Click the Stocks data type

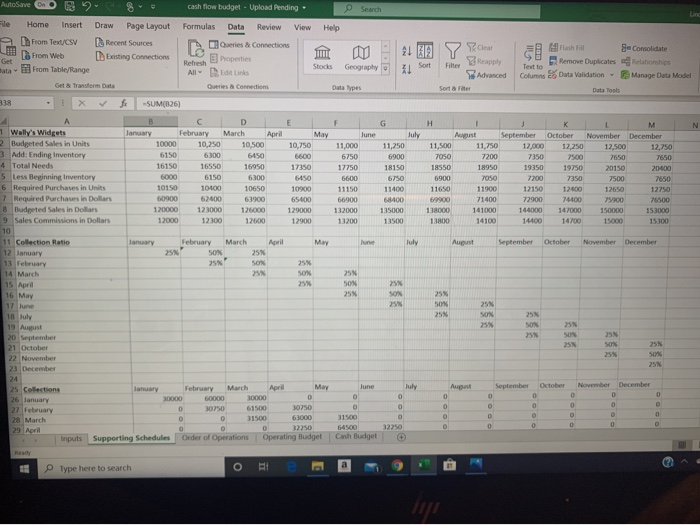click(322, 58)
